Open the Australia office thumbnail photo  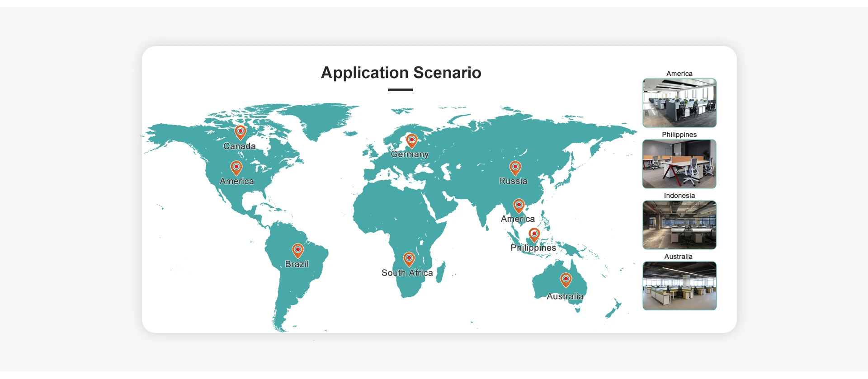point(679,286)
